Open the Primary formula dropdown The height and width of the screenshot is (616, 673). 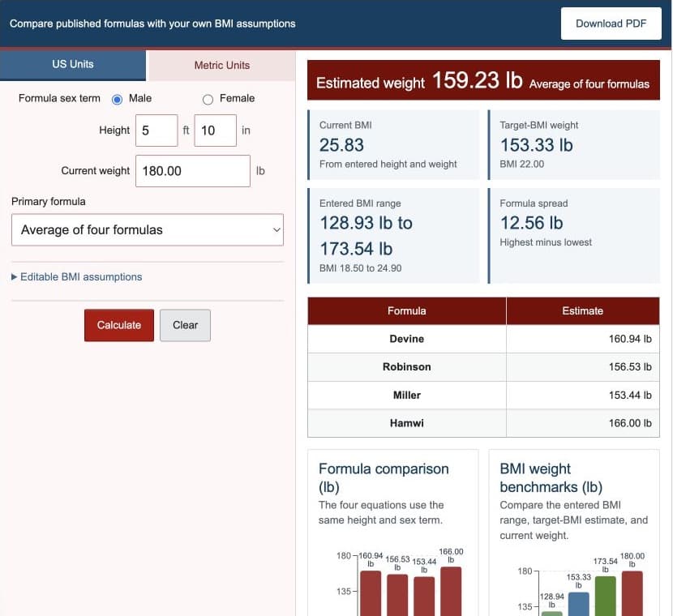coord(148,230)
